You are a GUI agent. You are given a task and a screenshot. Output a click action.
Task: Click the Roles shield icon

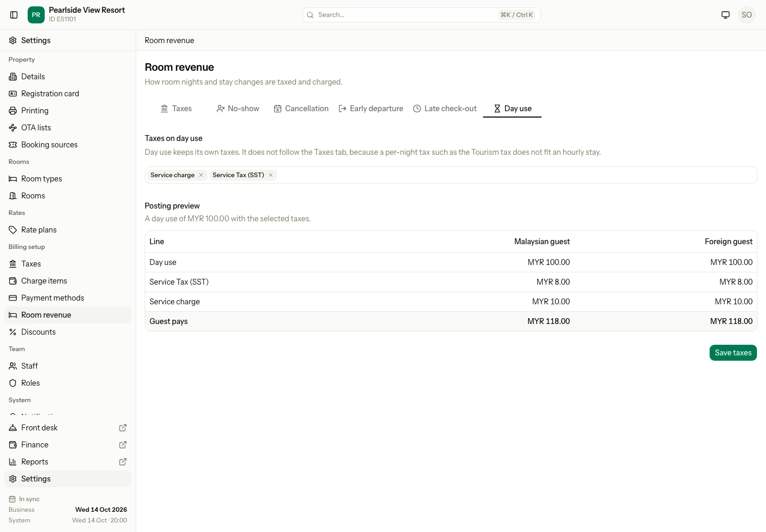(x=13, y=383)
